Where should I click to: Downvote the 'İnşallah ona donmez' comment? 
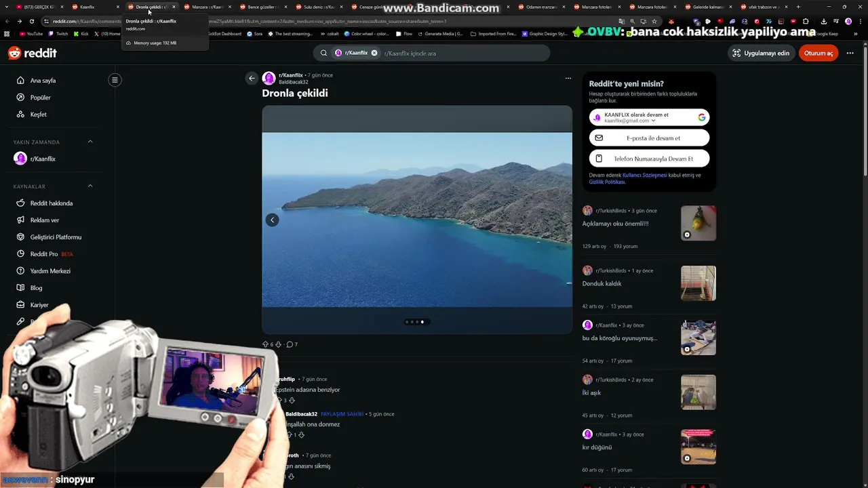[x=301, y=434]
